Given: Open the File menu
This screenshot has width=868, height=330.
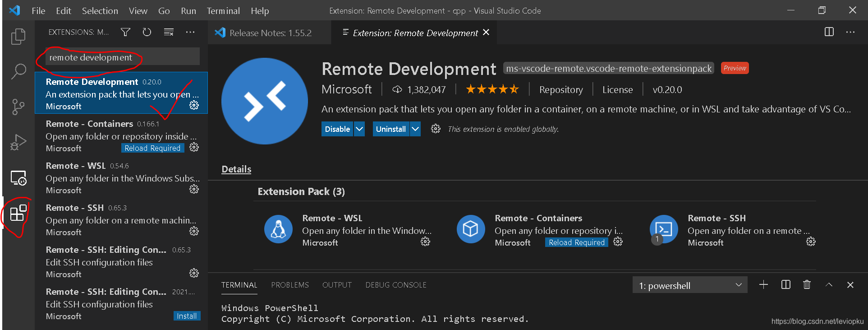Looking at the screenshot, I should pos(38,11).
